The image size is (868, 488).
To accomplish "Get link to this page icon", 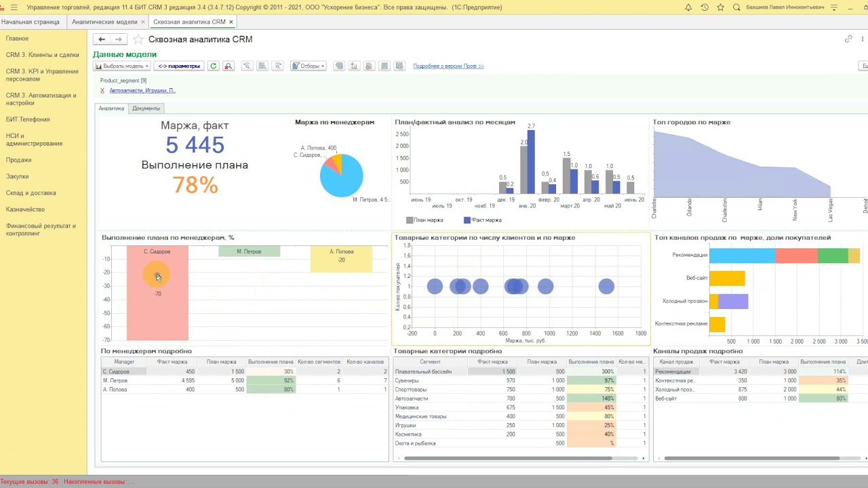I will click(x=848, y=39).
